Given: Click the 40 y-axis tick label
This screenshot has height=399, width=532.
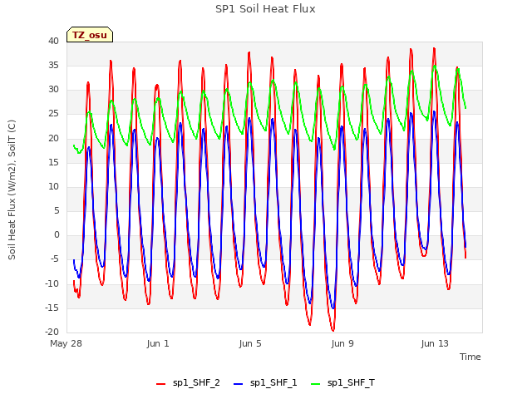Looking at the screenshot, I should click(53, 42).
